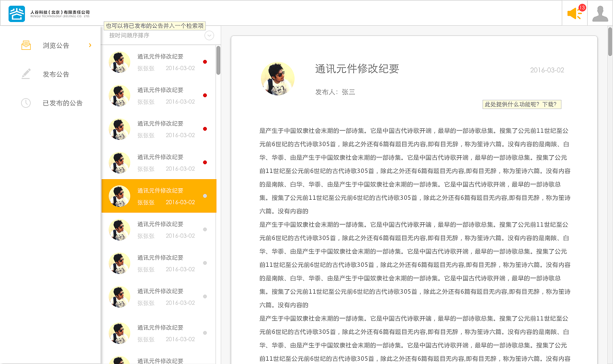Open the topmost announcement in the list

[x=159, y=62]
